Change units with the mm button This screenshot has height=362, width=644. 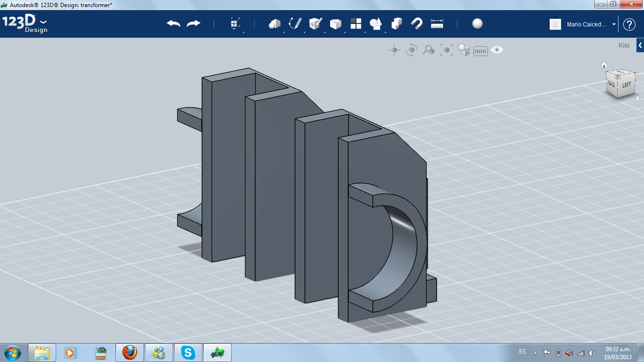tap(480, 51)
